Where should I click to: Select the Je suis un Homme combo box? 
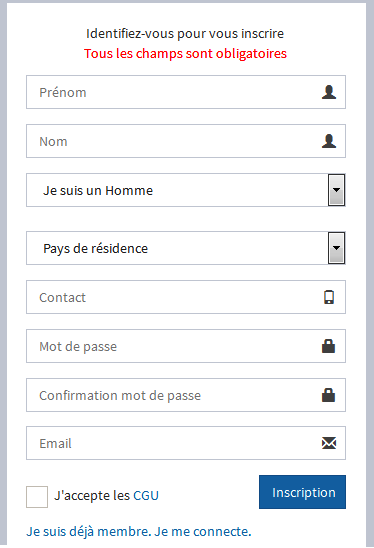pos(186,190)
